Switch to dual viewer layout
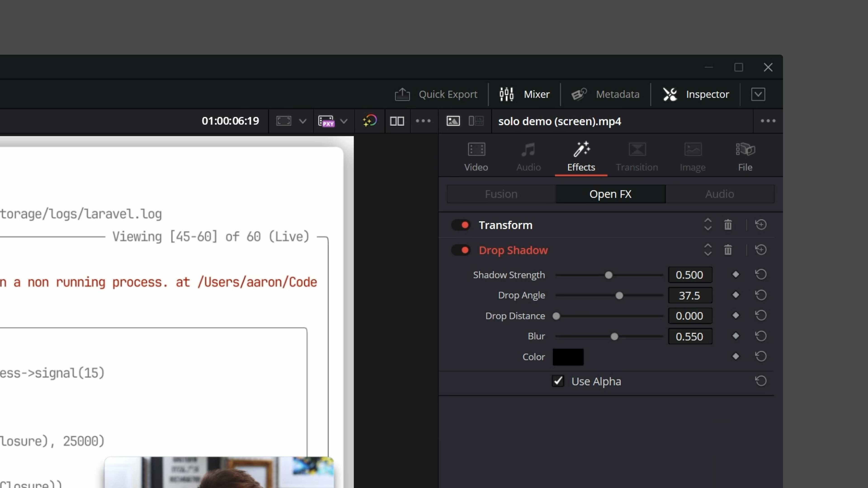The image size is (868, 488). (397, 121)
